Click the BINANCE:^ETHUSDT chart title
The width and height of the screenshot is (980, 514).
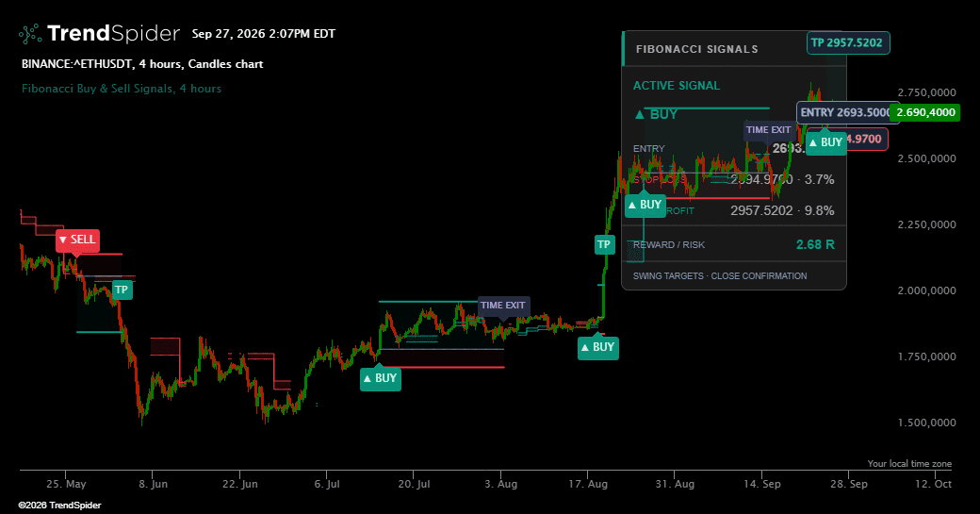point(142,64)
